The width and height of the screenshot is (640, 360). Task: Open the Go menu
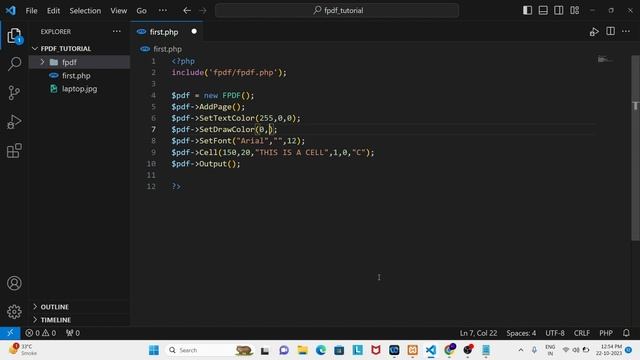coord(141,11)
